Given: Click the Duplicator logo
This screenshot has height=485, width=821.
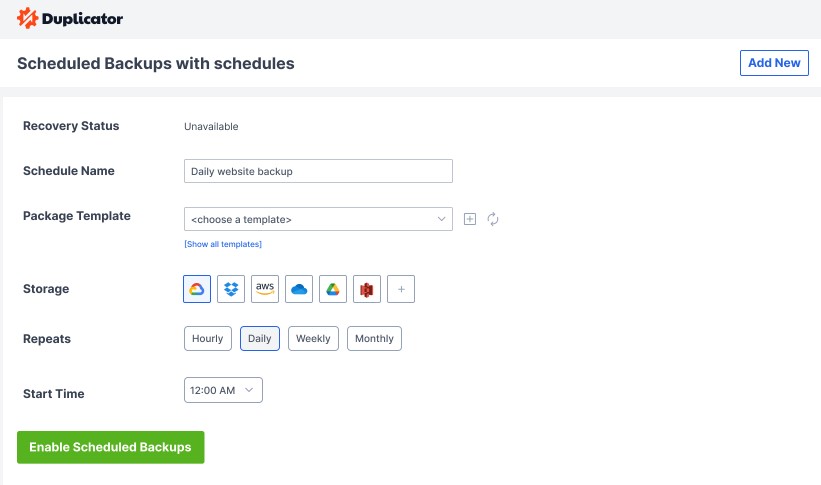Looking at the screenshot, I should coord(71,18).
